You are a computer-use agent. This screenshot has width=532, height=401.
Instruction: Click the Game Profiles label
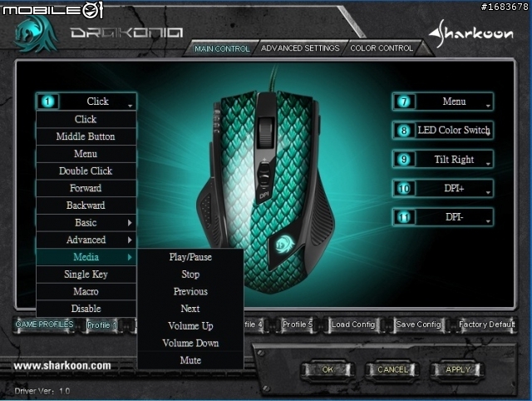pyautogui.click(x=44, y=324)
